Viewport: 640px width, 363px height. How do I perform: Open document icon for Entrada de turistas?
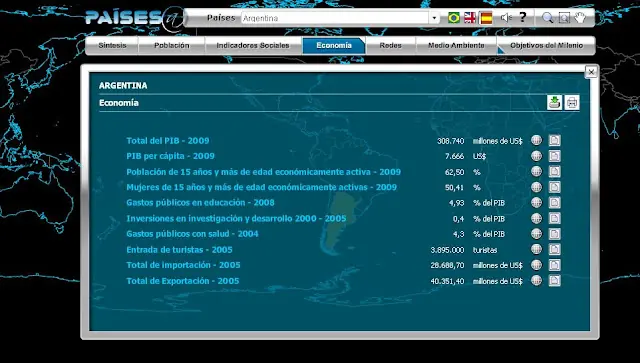[554, 249]
